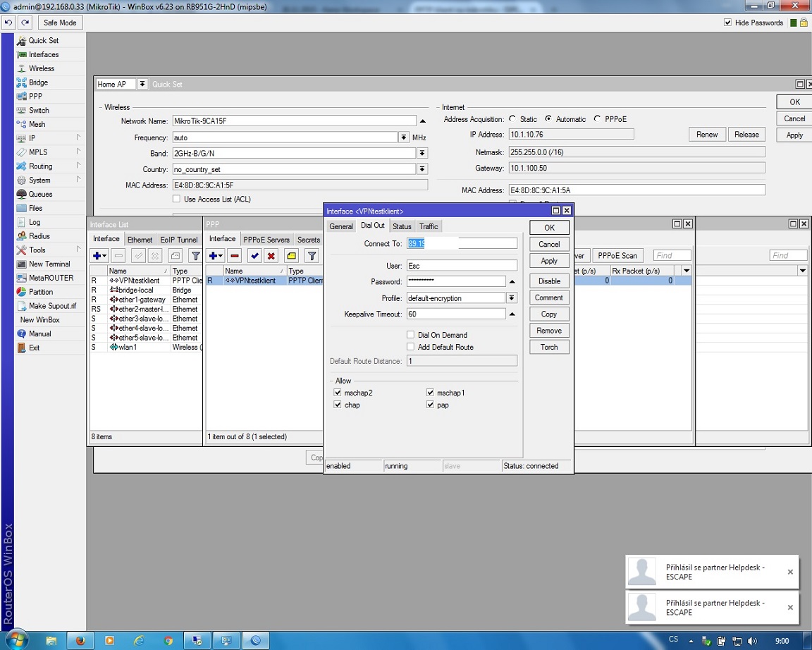Uncheck the pap authentication checkbox
Viewport: 812px width, 650px height.
point(430,405)
